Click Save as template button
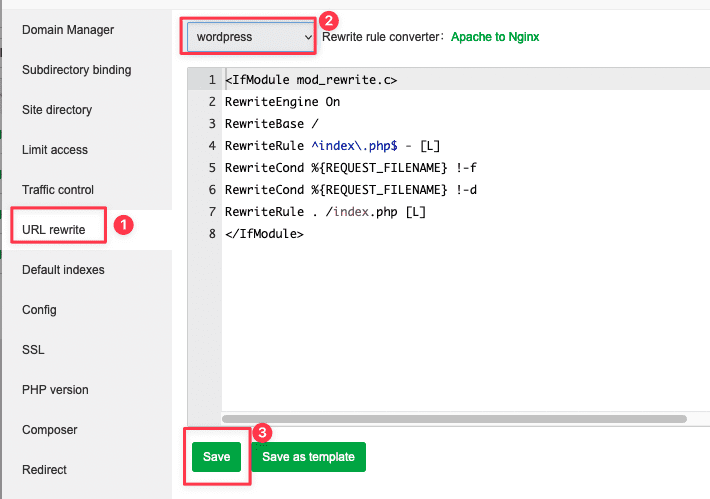The image size is (710, 499). coord(308,456)
